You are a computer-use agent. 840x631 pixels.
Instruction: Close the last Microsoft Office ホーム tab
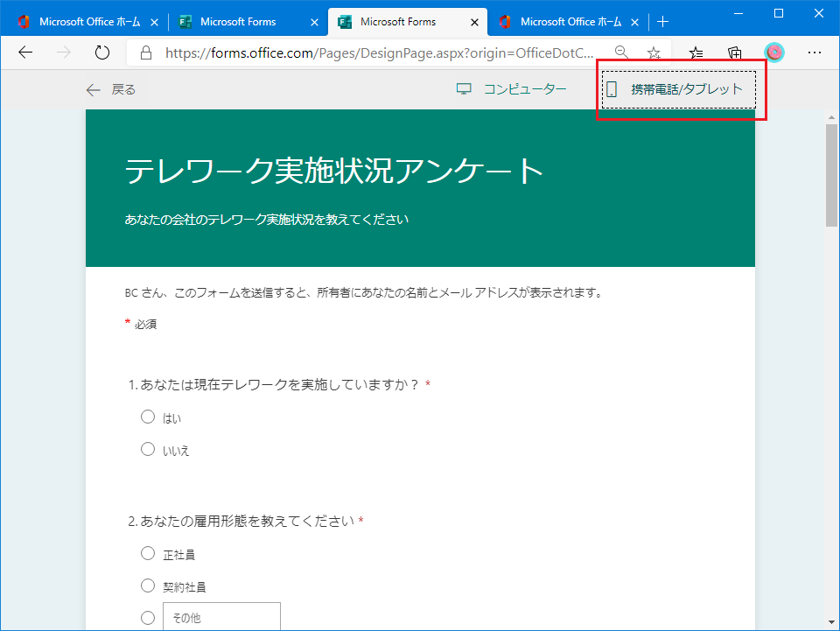point(635,23)
